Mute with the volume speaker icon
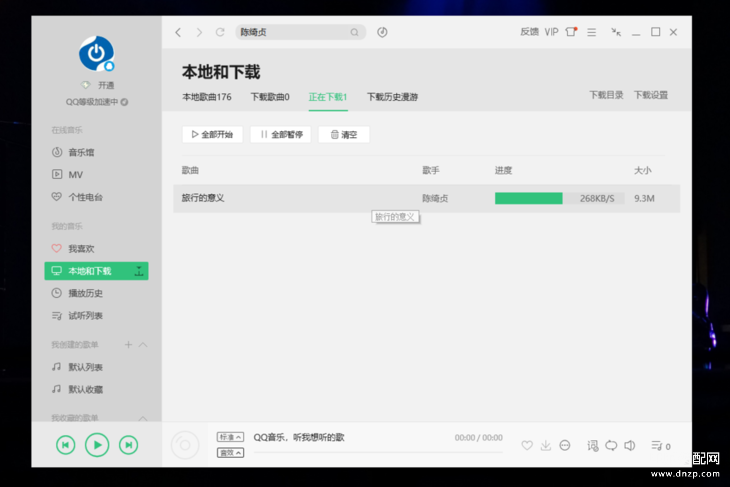This screenshot has width=730, height=487. click(x=630, y=446)
